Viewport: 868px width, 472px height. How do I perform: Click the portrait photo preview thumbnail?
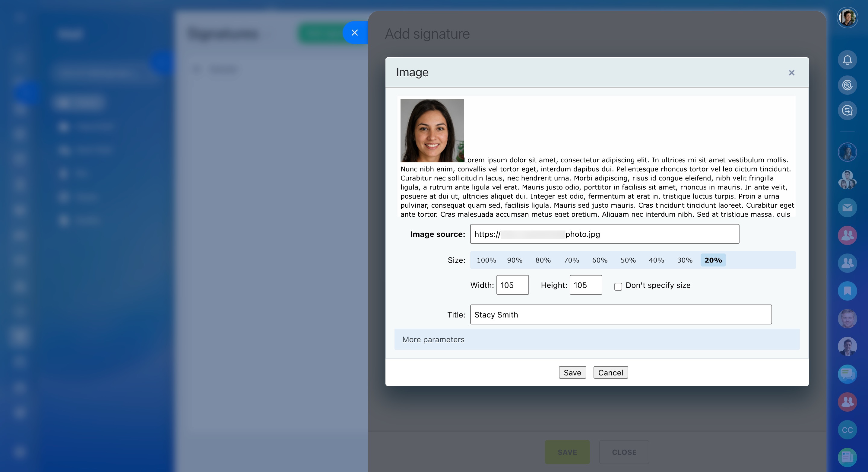[x=432, y=130]
